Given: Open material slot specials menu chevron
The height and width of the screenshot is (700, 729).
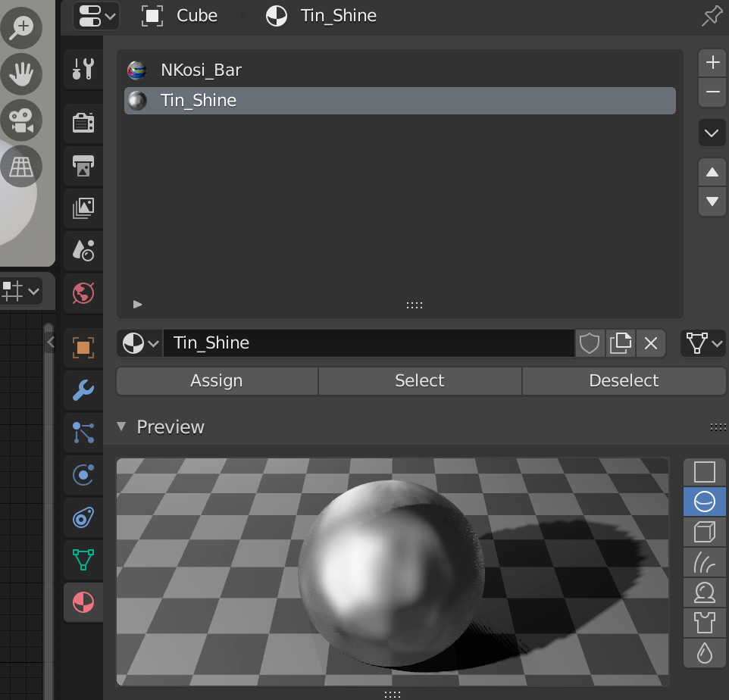Looking at the screenshot, I should (x=712, y=133).
